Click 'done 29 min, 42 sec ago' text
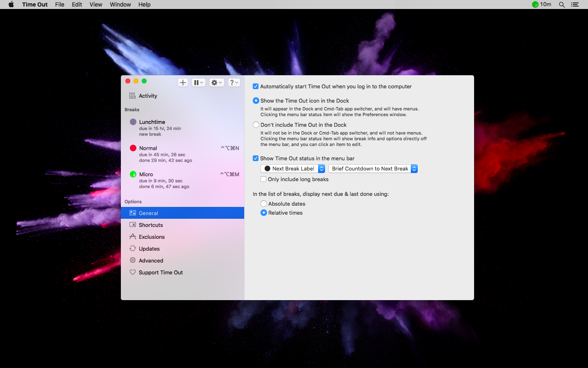The image size is (588, 368). [165, 160]
